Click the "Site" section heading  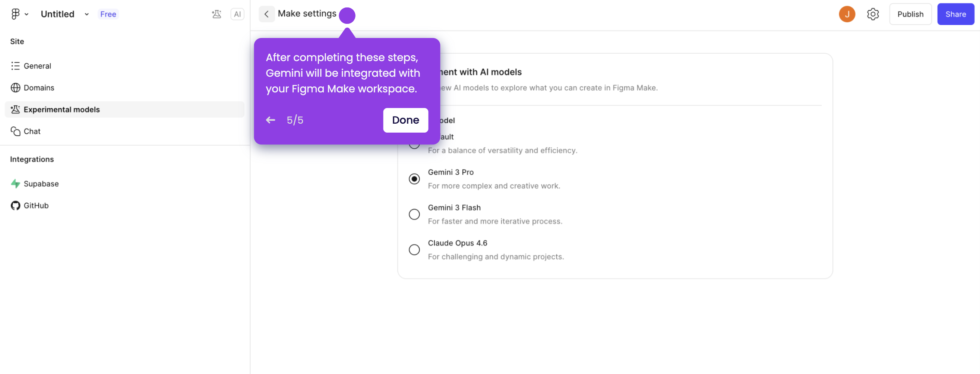point(17,41)
